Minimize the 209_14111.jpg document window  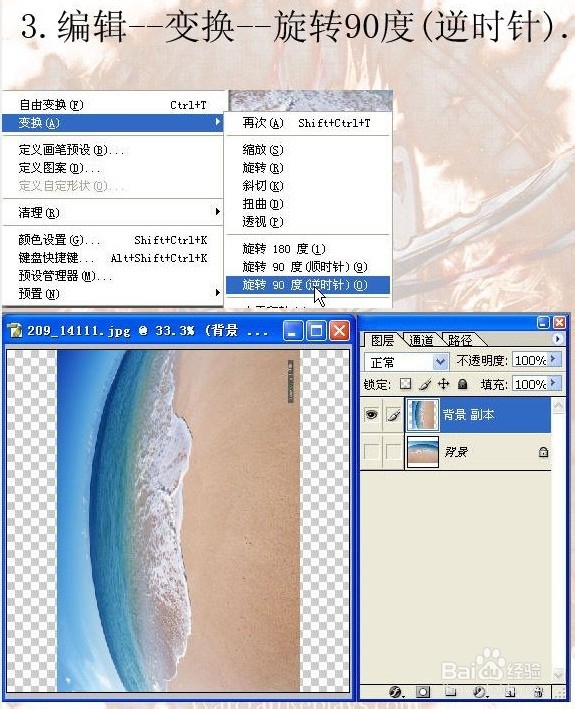point(292,331)
